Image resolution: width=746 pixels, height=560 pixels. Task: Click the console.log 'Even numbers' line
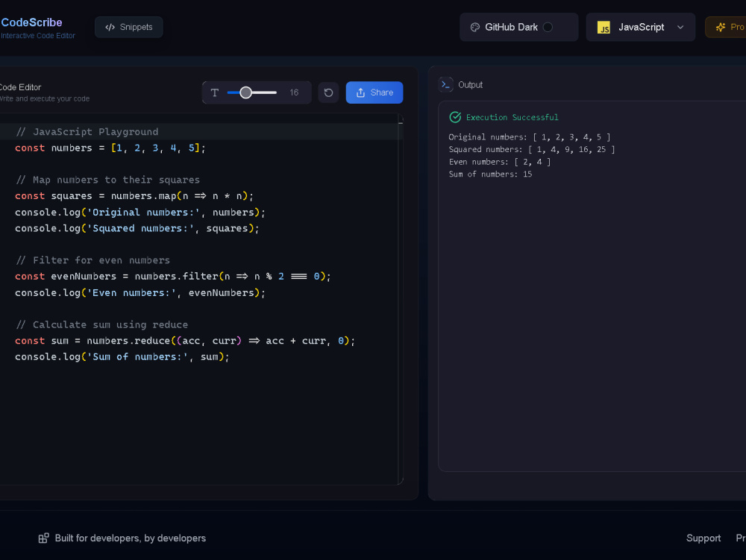click(x=140, y=293)
